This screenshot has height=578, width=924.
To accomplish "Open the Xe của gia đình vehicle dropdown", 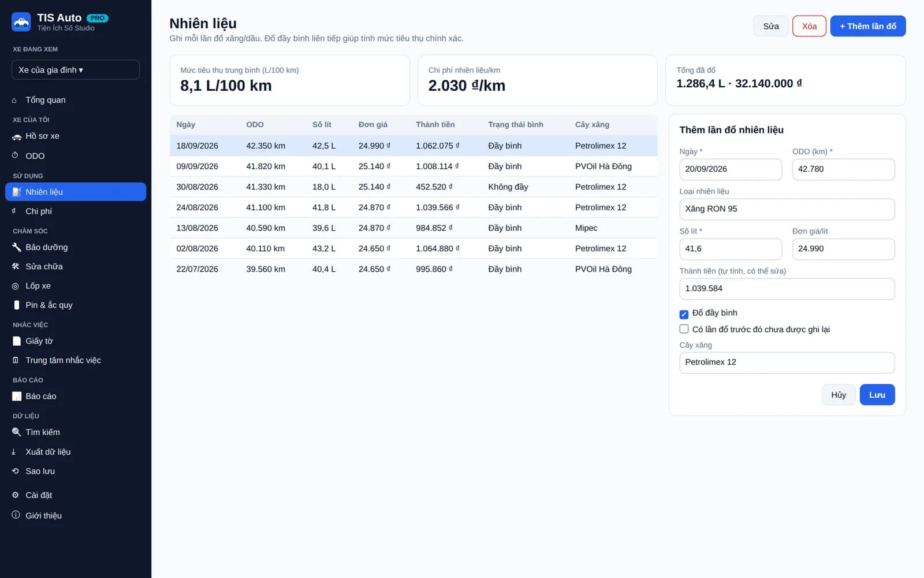I will tap(76, 70).
